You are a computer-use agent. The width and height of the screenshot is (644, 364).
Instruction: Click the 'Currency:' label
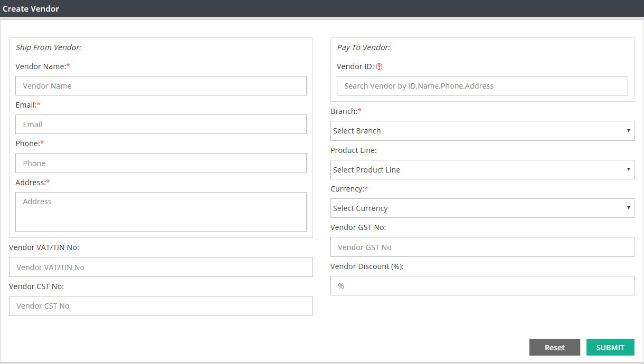349,189
